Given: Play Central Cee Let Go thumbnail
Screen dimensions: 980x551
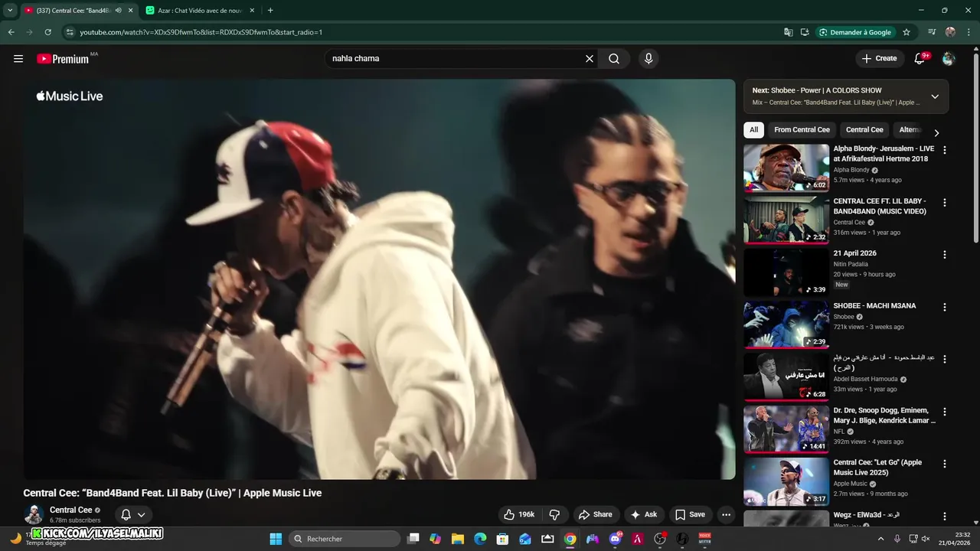Looking at the screenshot, I should 786,481.
